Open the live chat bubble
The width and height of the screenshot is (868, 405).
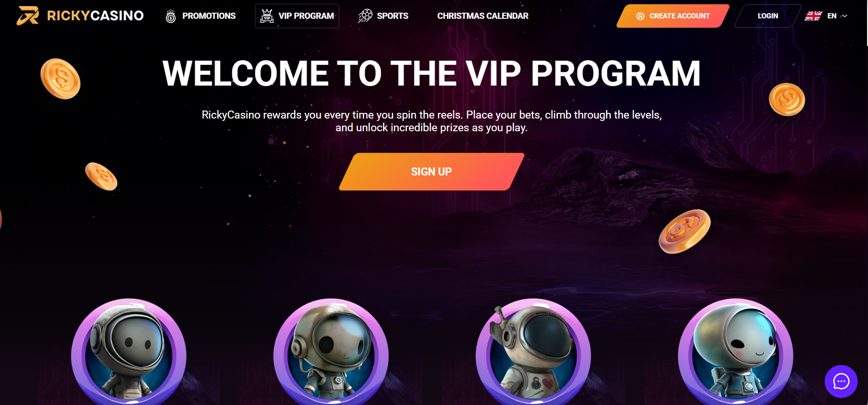pos(841,381)
